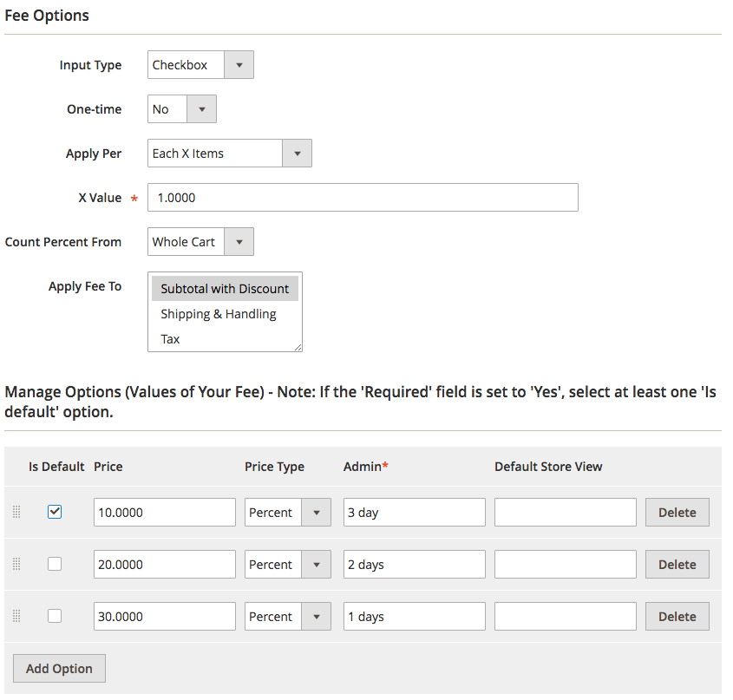The width and height of the screenshot is (733, 700).
Task: Click the One-time label
Action: click(95, 109)
